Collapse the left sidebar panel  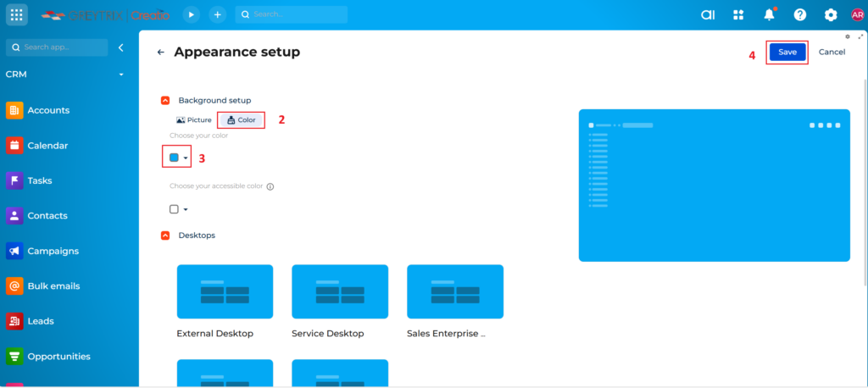121,47
